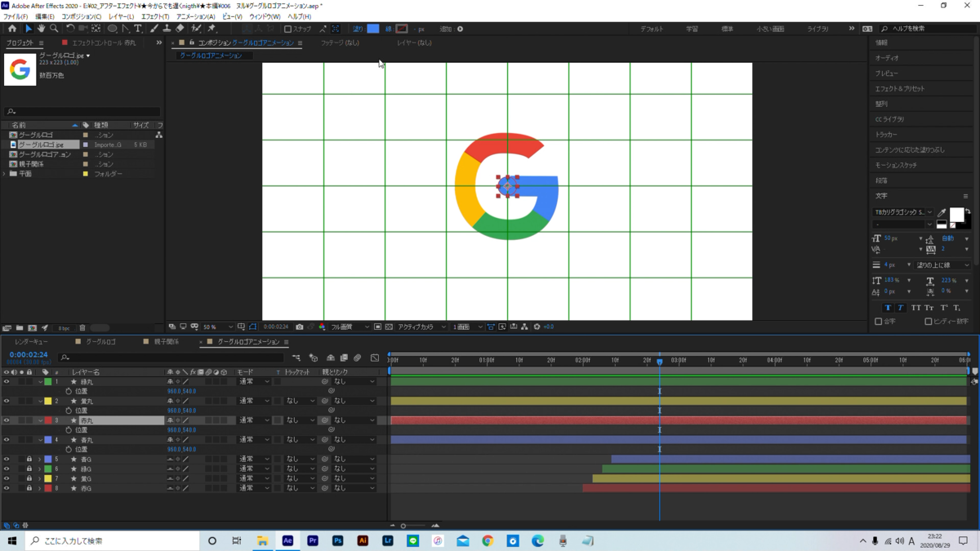
Task: Click the red label color of 赤丸 layer
Action: click(x=48, y=420)
